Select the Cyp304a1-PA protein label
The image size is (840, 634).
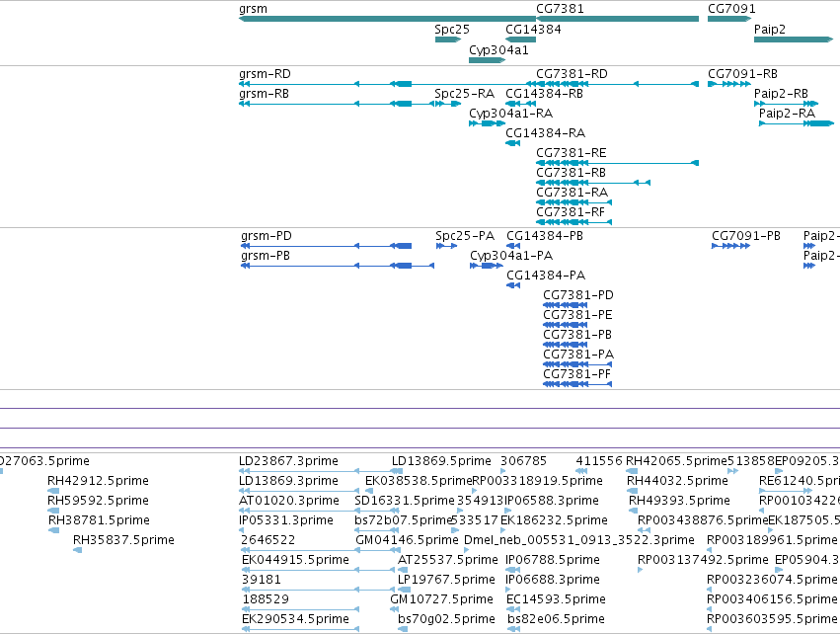pos(511,256)
